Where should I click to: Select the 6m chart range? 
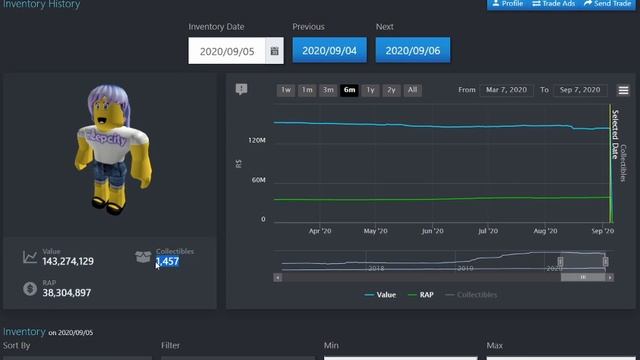point(349,90)
